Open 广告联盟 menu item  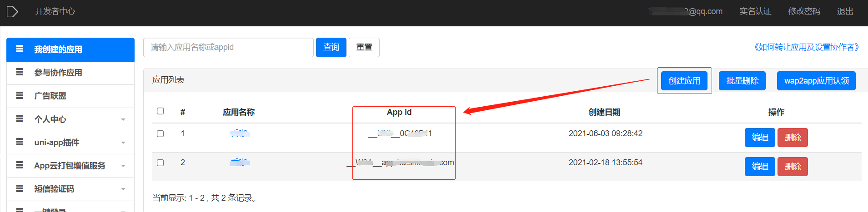[70, 96]
